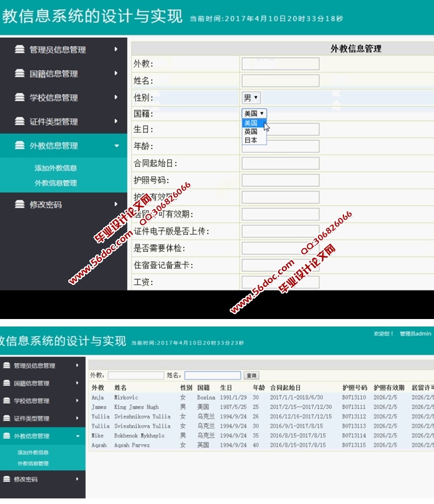Click the stack icon beside 国籍信息管理 in upper sidebar
The width and height of the screenshot is (434, 504).
tap(20, 73)
